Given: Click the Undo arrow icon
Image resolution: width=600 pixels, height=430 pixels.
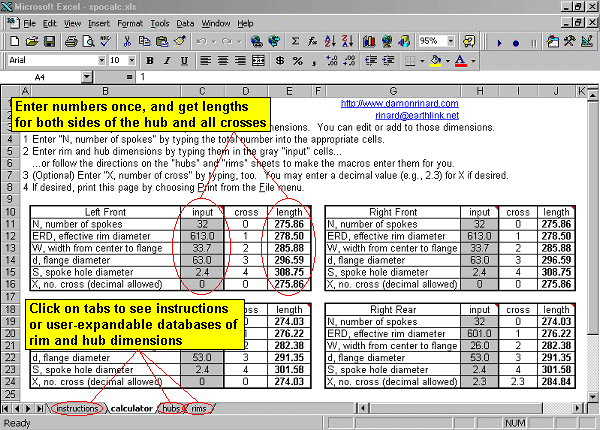Looking at the screenshot, I should (x=202, y=41).
